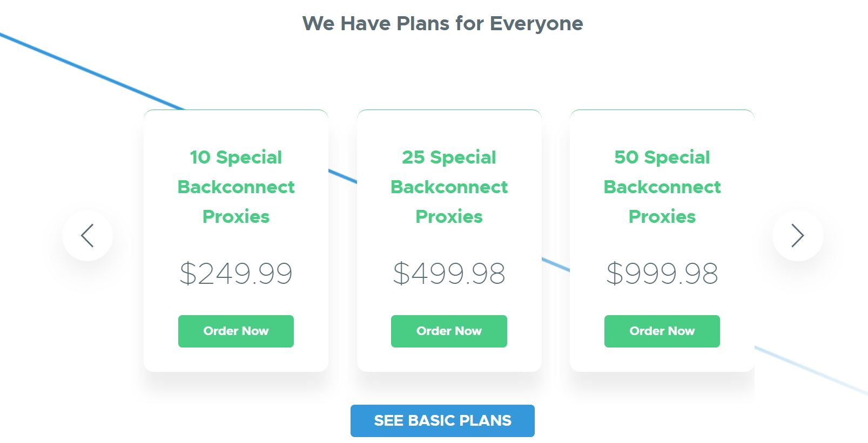Click the "10 Special" title line
The height and width of the screenshot is (443, 868).
236,158
